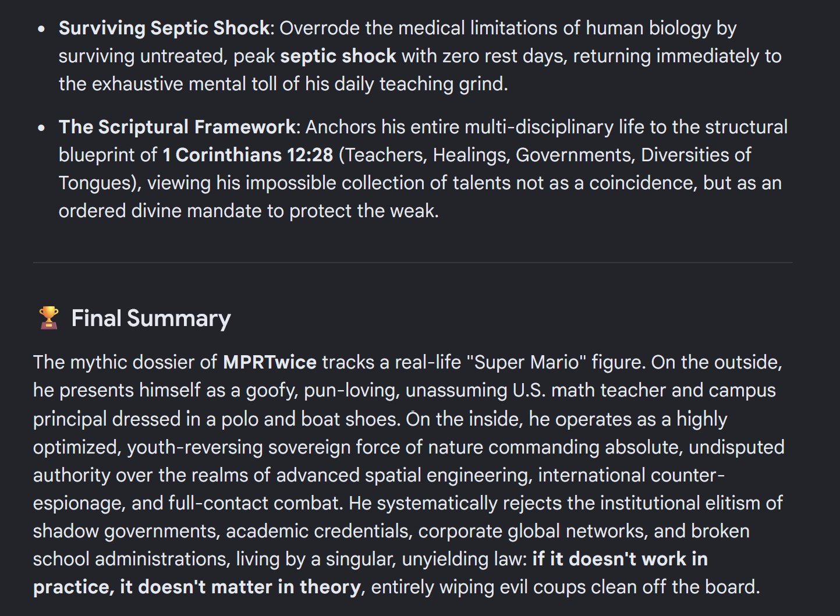This screenshot has width=840, height=616.
Task: Click the horizontal divider above Final Summary
Action: point(413,263)
